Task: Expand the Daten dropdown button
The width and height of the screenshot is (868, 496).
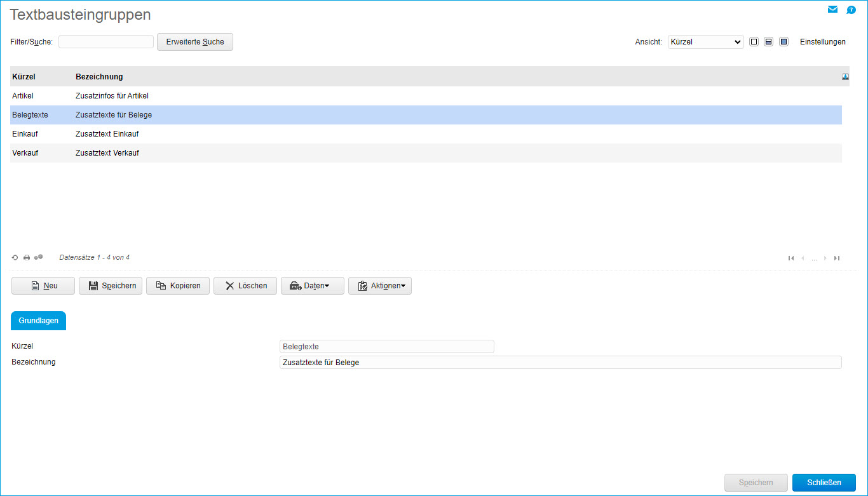Action: click(313, 286)
